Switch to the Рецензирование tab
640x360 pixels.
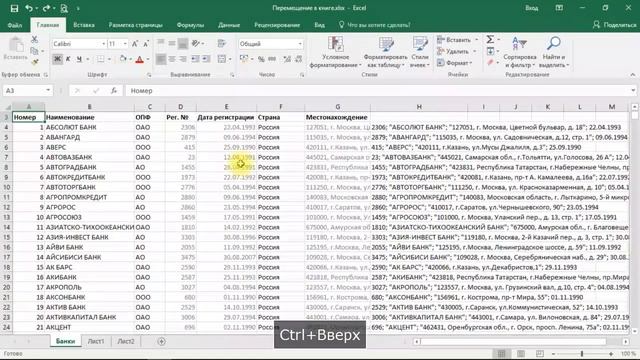277,25
